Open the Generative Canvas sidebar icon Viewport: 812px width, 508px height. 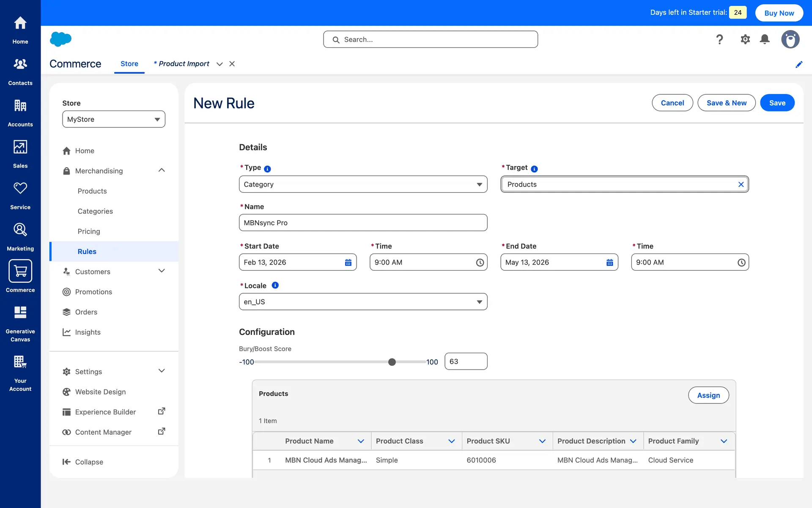click(x=20, y=312)
